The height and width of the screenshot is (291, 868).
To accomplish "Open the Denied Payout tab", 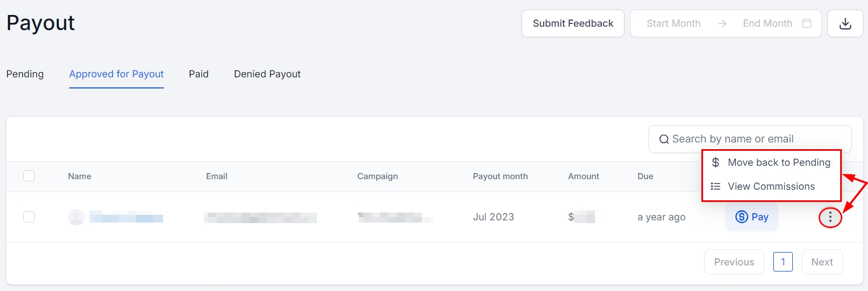I will (x=267, y=74).
